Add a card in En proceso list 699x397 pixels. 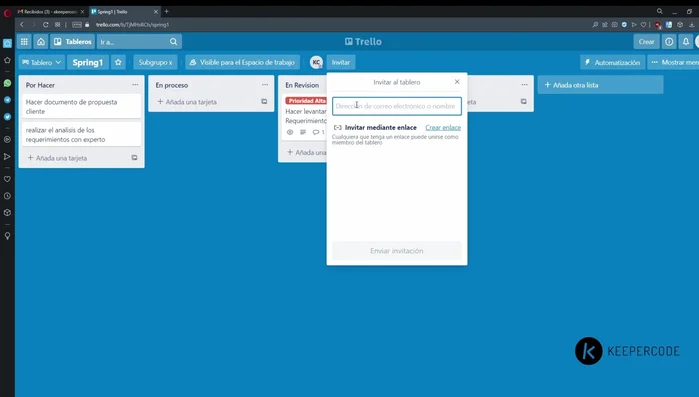click(187, 102)
